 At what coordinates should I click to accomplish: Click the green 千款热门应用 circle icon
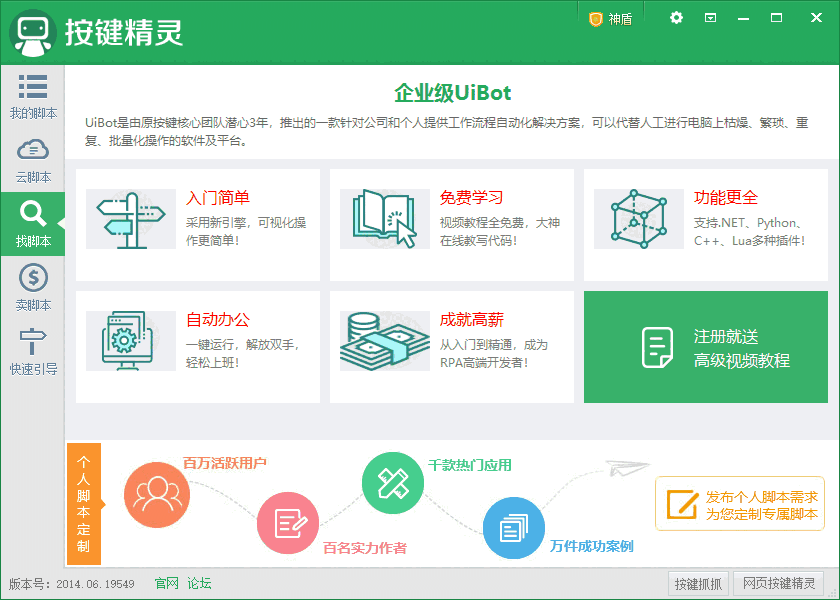coord(393,483)
